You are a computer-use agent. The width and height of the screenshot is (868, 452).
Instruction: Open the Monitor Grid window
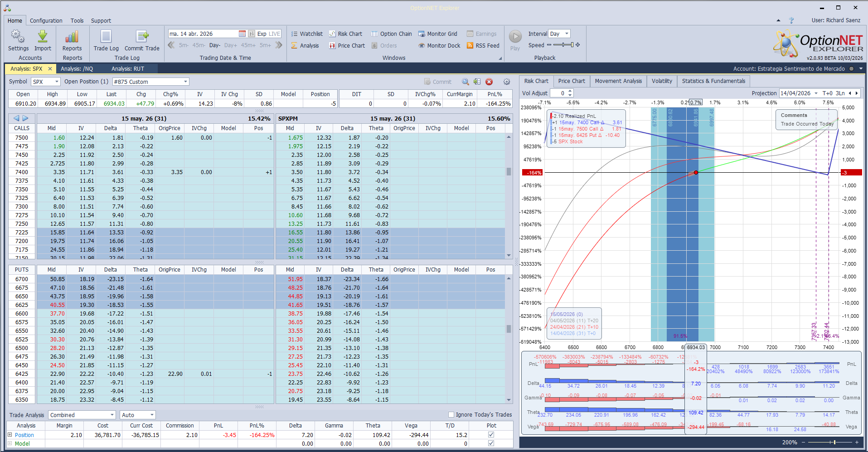(438, 34)
